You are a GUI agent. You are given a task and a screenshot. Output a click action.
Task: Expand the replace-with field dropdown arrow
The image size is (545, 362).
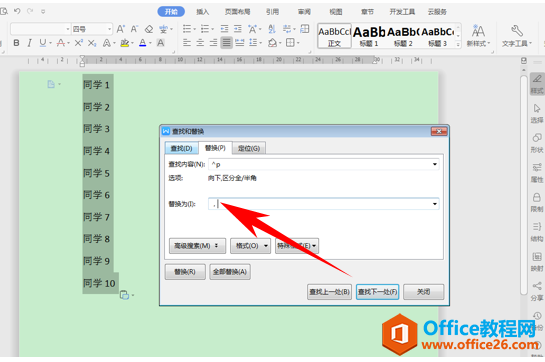[435, 204]
